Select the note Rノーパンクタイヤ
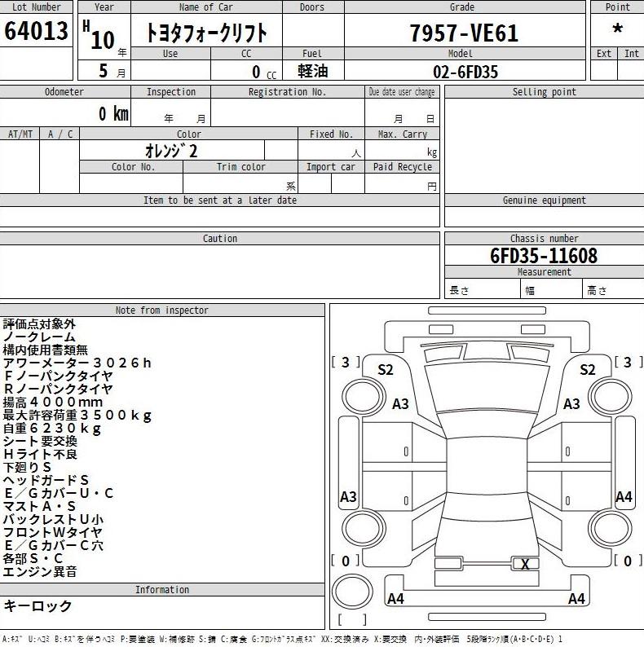644x647 pixels. coord(58,390)
